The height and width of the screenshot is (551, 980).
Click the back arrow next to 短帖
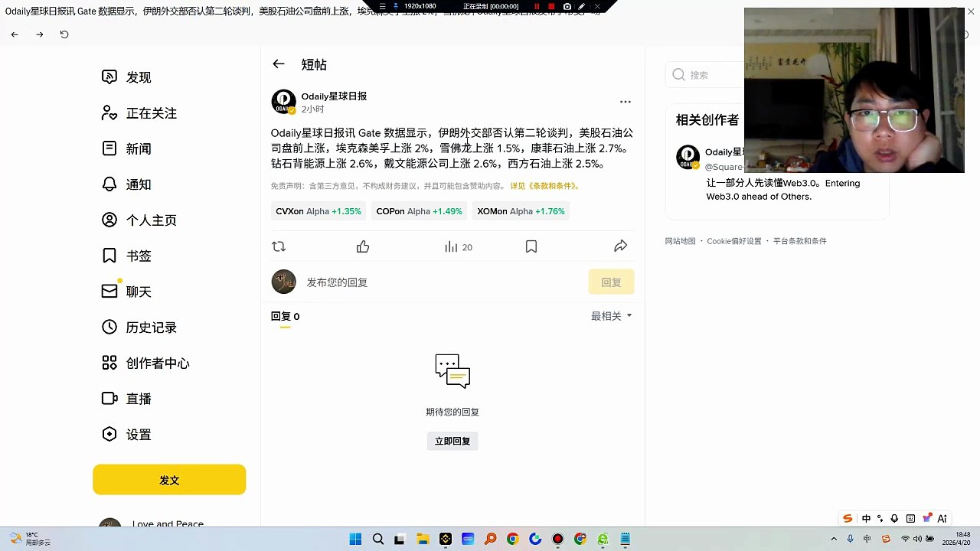tap(279, 64)
